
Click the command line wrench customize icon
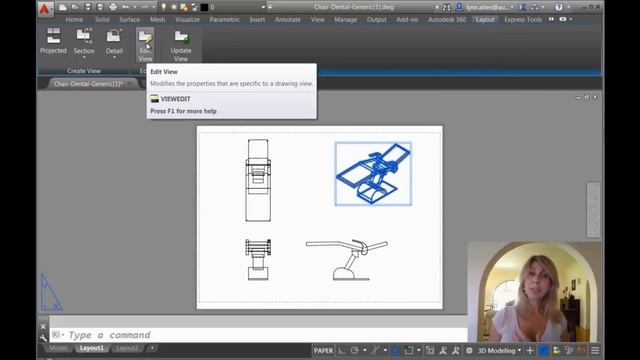[x=43, y=338]
